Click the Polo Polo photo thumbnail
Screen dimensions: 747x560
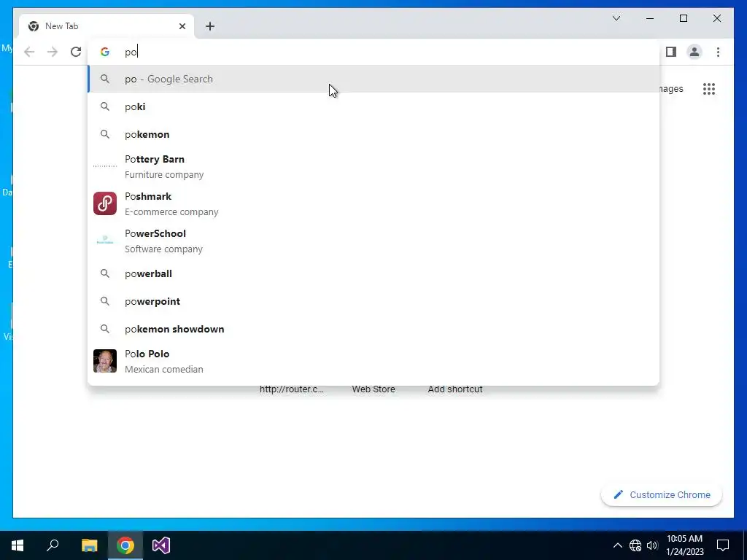point(105,361)
